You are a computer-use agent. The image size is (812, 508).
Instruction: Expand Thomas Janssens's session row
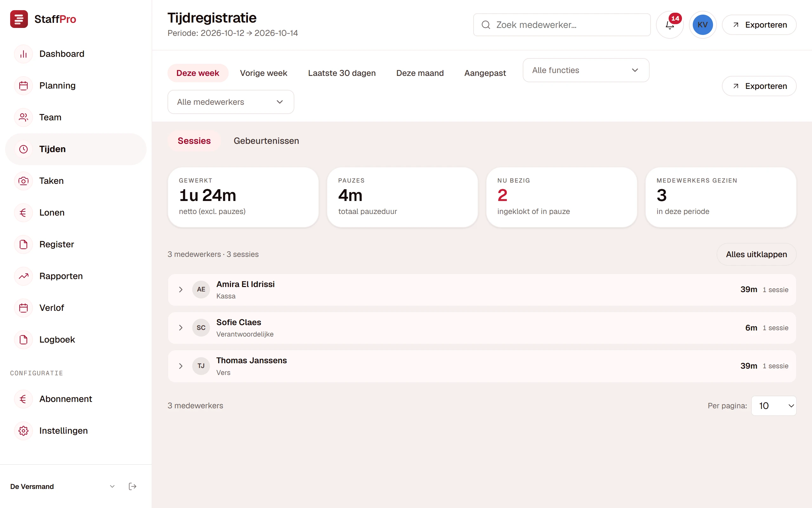tap(181, 366)
